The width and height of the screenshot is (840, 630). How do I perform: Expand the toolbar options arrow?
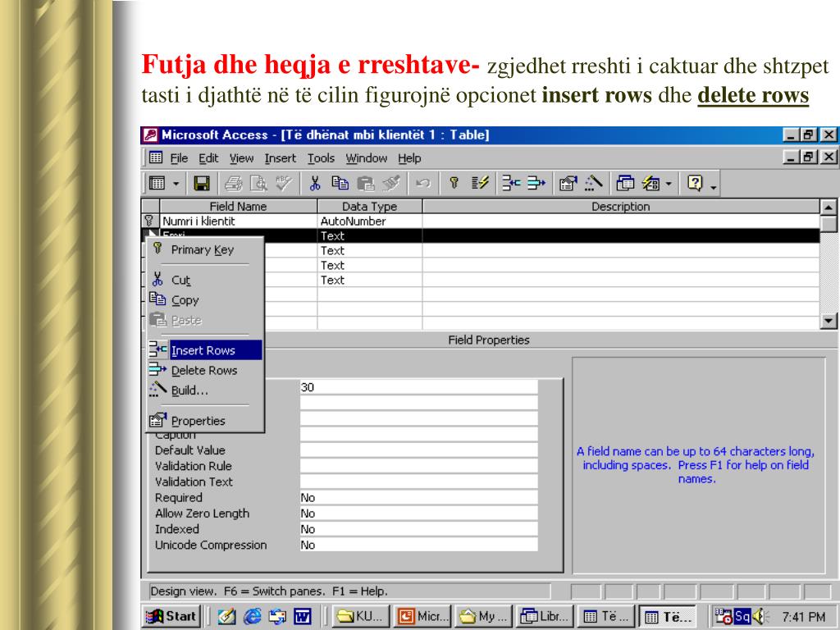tap(713, 186)
